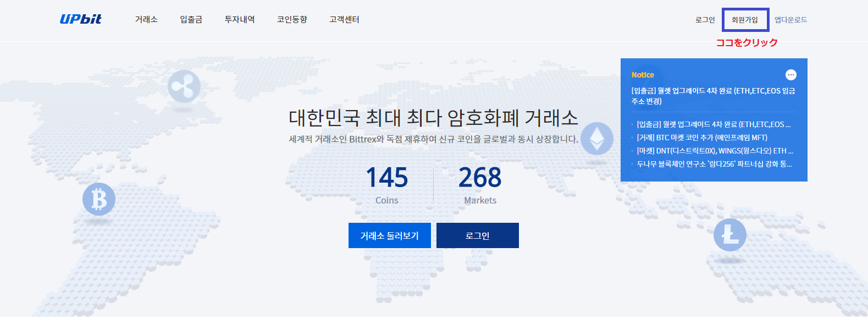868x335 pixels.
Task: Click the 'Notice' heading text
Action: [x=643, y=75]
